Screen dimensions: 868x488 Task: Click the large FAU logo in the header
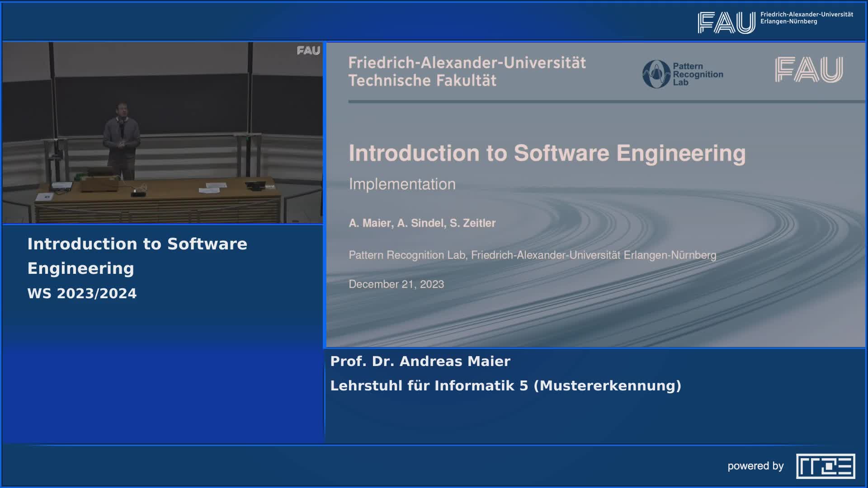[x=726, y=23]
